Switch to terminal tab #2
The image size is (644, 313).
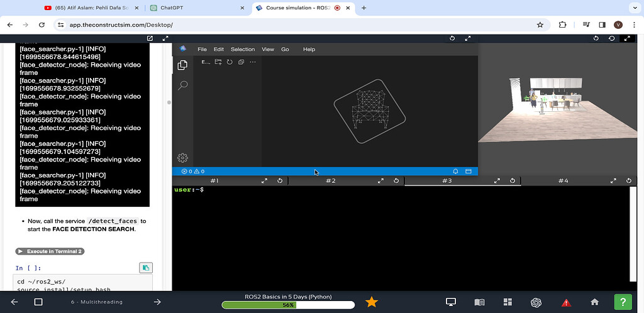pos(330,181)
